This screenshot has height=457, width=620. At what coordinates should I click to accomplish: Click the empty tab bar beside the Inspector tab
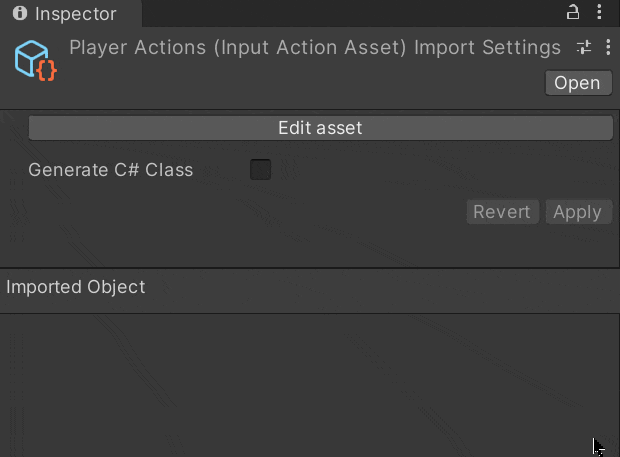(x=350, y=14)
